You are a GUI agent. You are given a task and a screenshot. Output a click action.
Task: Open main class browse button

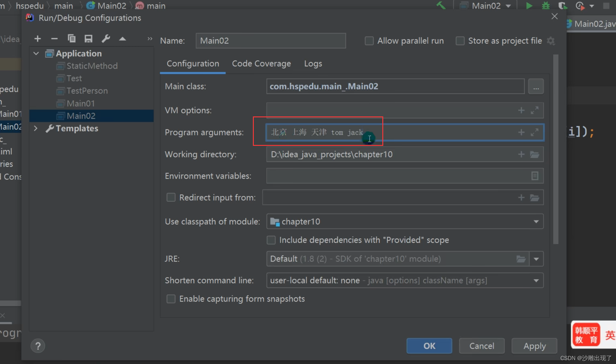pyautogui.click(x=536, y=87)
